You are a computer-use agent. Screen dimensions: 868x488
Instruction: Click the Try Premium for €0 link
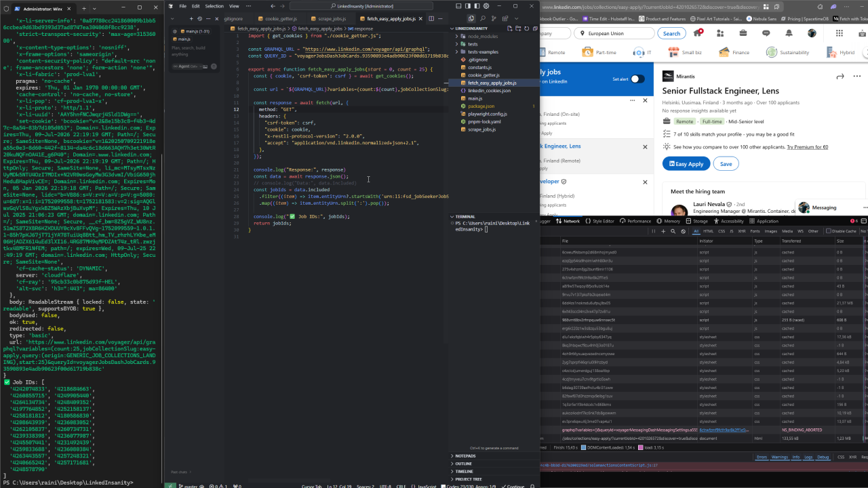coord(806,146)
